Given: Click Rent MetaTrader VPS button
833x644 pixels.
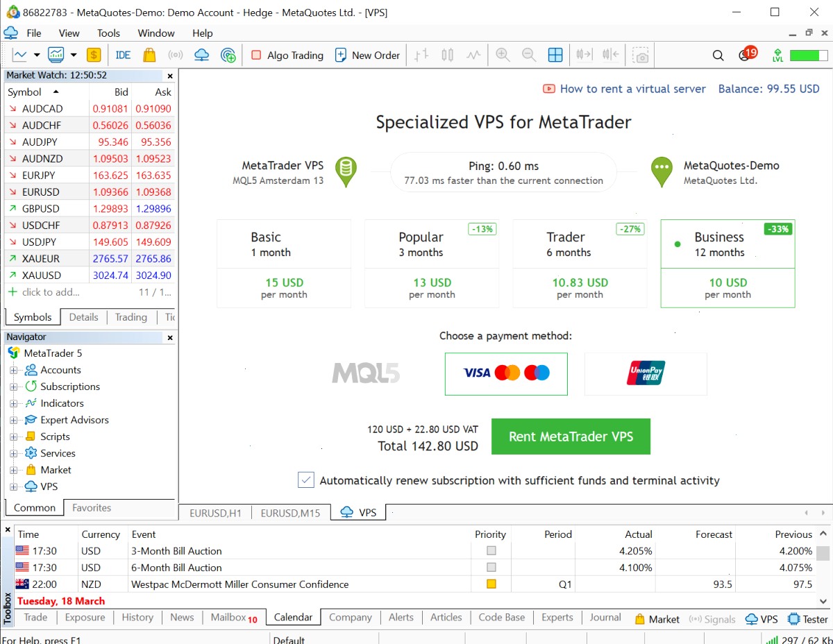Looking at the screenshot, I should [571, 437].
